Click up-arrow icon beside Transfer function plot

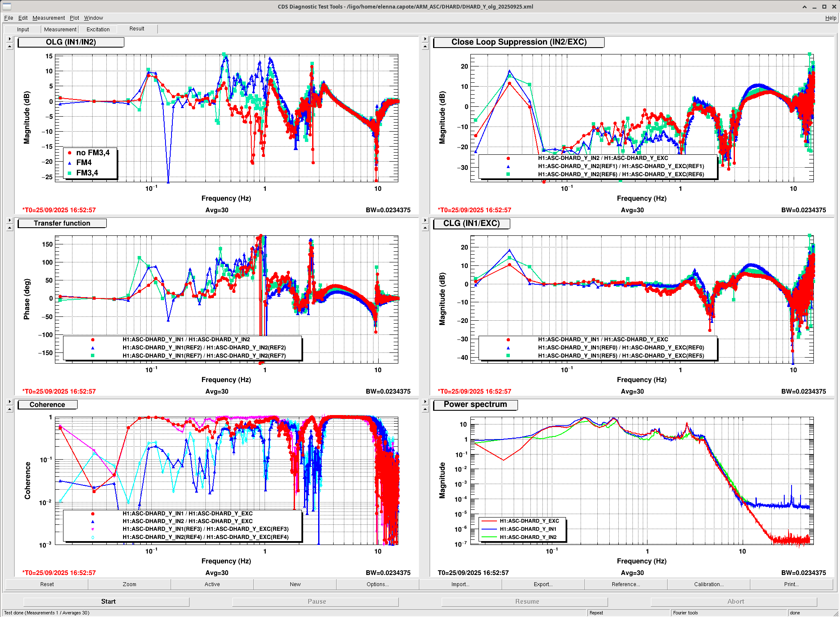pos(10,228)
